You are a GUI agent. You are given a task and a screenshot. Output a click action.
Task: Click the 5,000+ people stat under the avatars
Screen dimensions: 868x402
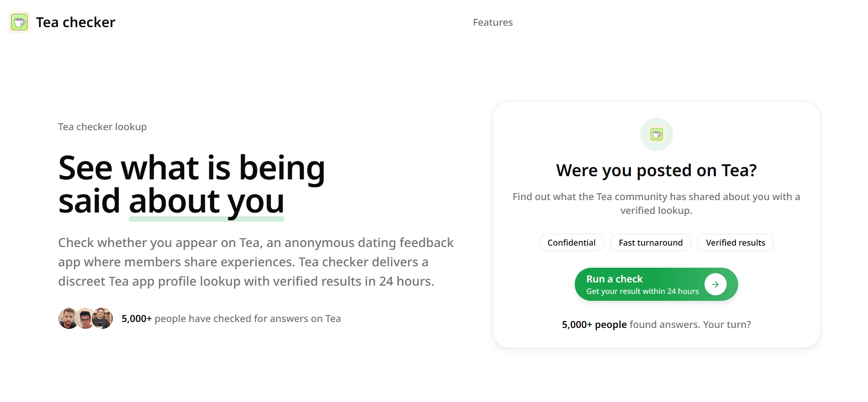pos(136,318)
